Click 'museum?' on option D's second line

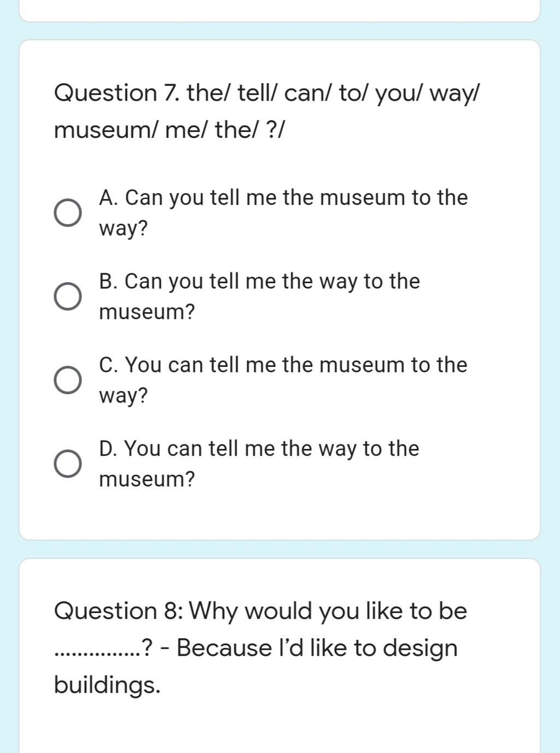[147, 479]
